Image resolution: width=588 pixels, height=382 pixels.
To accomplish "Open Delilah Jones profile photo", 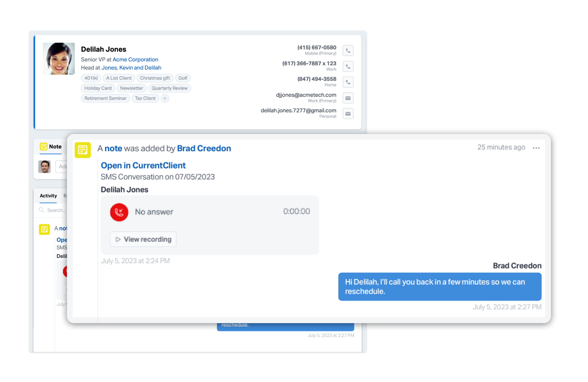I will 59,59.
